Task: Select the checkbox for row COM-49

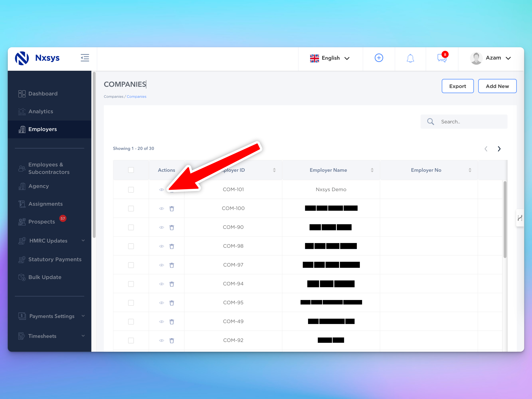Action: point(131,322)
